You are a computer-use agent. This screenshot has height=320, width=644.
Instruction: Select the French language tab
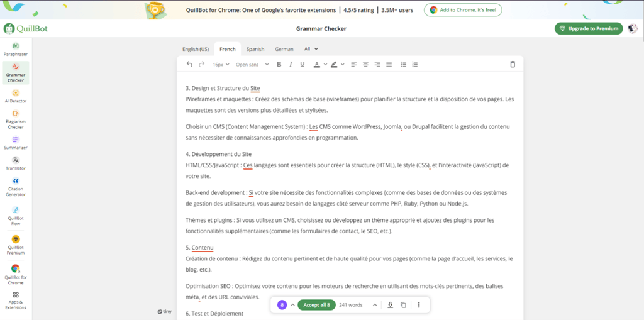click(x=228, y=49)
